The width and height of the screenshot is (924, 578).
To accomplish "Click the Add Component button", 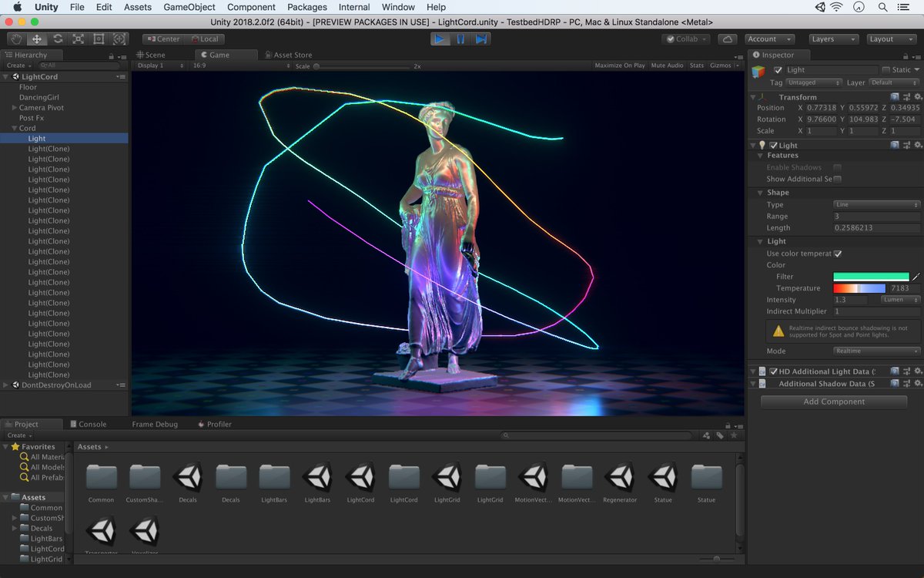I will (x=834, y=402).
